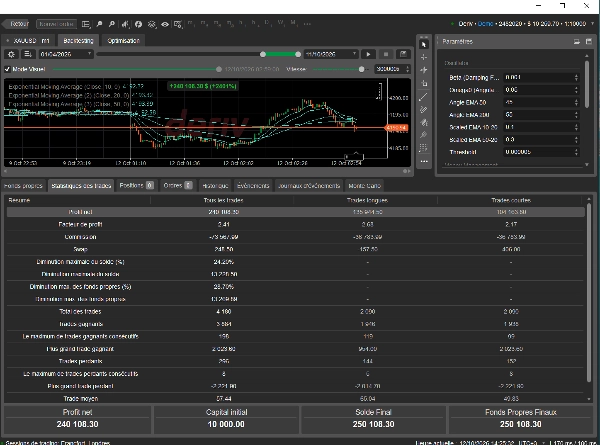This screenshot has height=445, width=600.
Task: Select the m1 timeframe button
Action: pyautogui.click(x=191, y=23)
